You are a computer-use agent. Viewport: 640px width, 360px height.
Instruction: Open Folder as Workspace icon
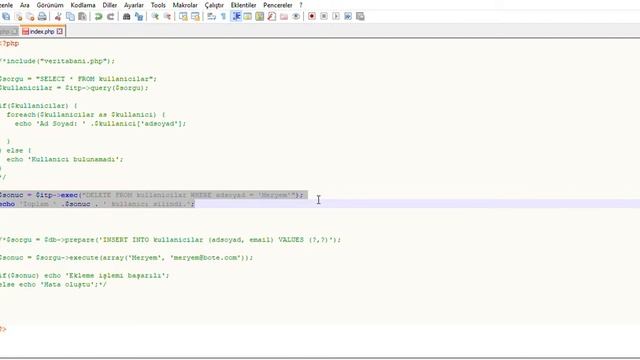[x=284, y=16]
